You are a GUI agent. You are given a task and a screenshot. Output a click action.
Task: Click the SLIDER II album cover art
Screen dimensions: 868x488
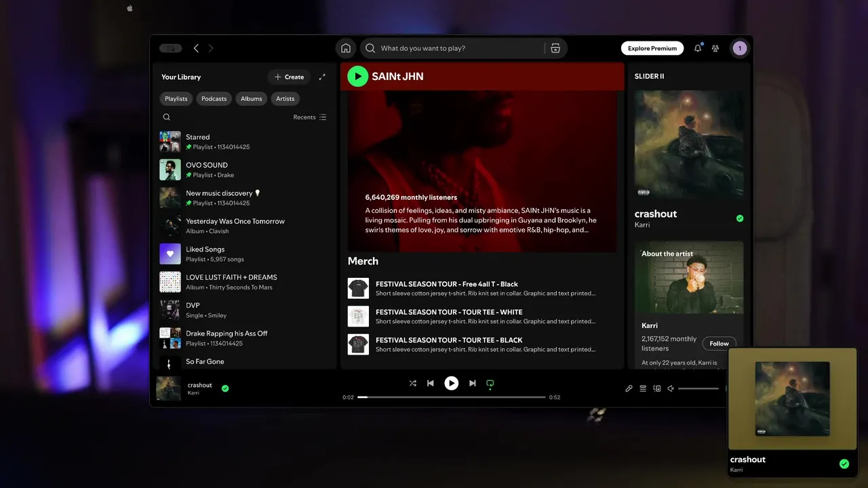(x=689, y=144)
